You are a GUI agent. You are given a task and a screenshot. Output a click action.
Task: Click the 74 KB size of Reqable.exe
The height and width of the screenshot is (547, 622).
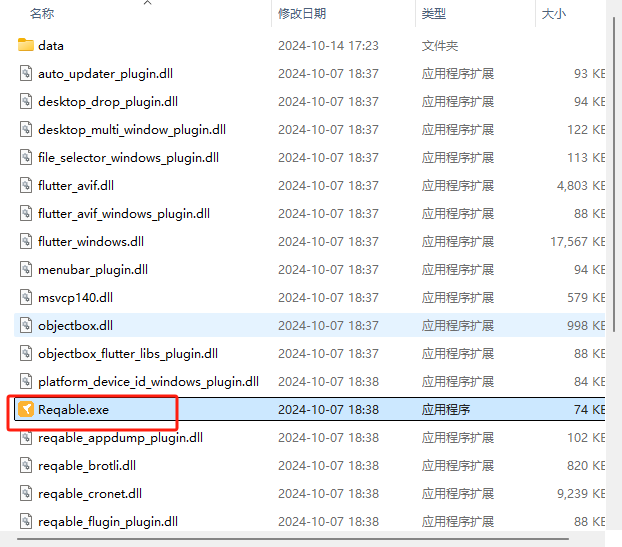pos(589,410)
